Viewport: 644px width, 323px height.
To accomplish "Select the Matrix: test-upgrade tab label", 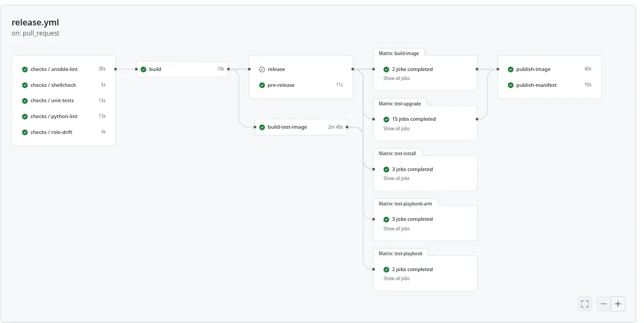I will pyautogui.click(x=400, y=104).
